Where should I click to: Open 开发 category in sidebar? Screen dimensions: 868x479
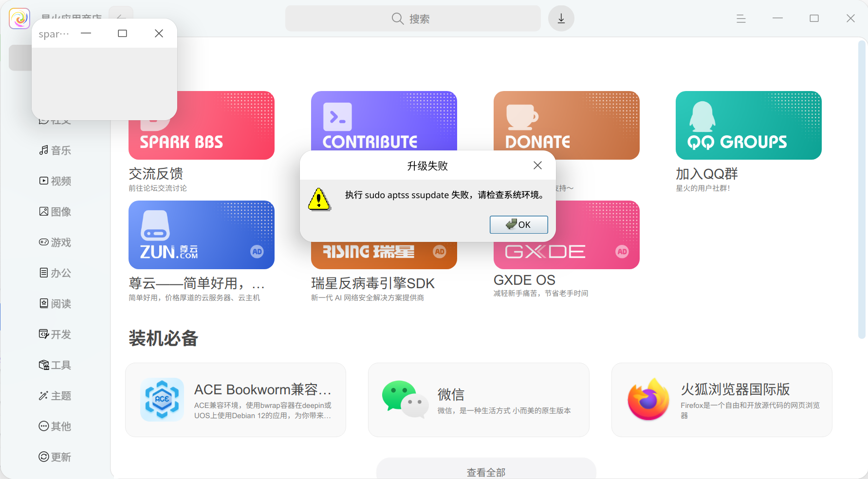[55, 334]
